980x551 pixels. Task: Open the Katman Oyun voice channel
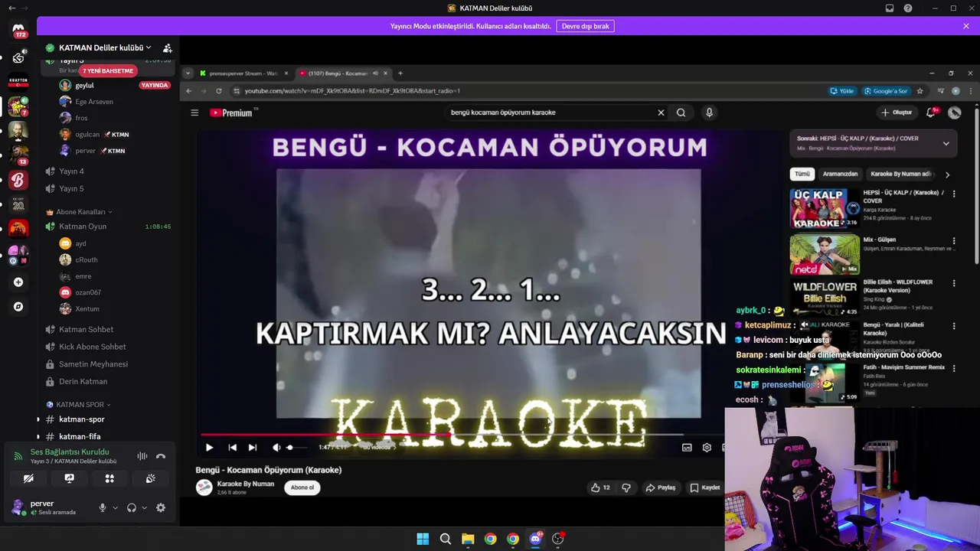click(x=83, y=227)
